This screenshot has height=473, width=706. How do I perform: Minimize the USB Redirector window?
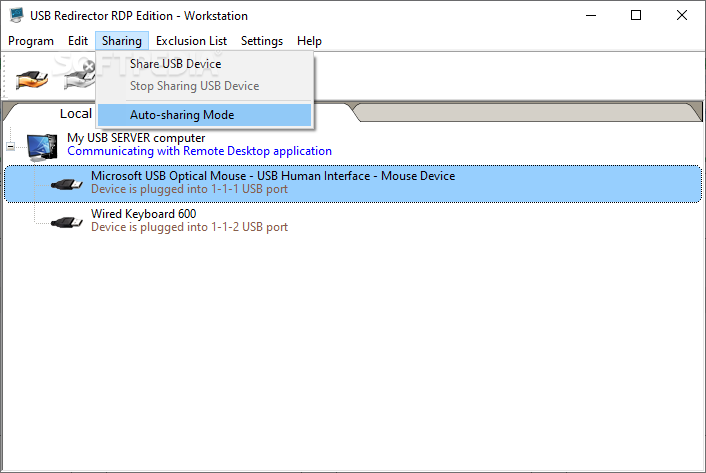click(591, 15)
